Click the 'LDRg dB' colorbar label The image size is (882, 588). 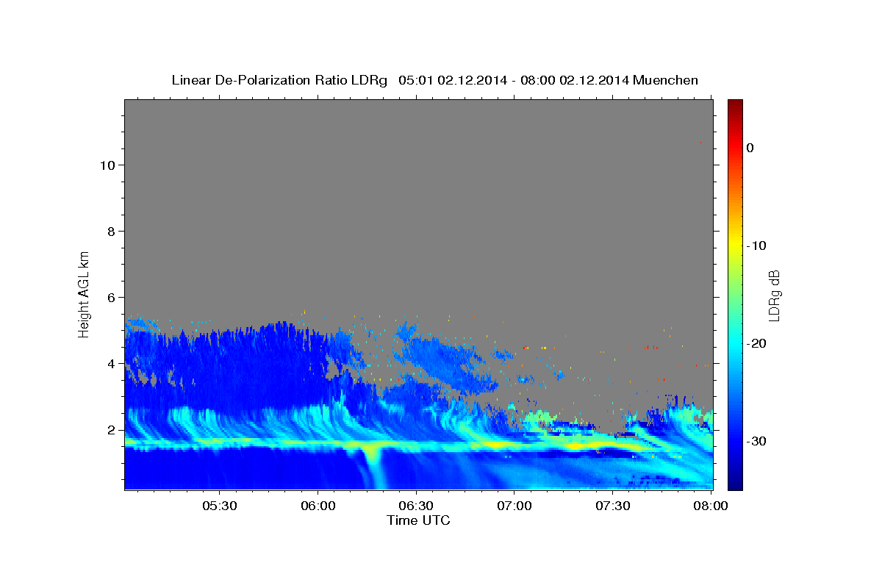[774, 295]
